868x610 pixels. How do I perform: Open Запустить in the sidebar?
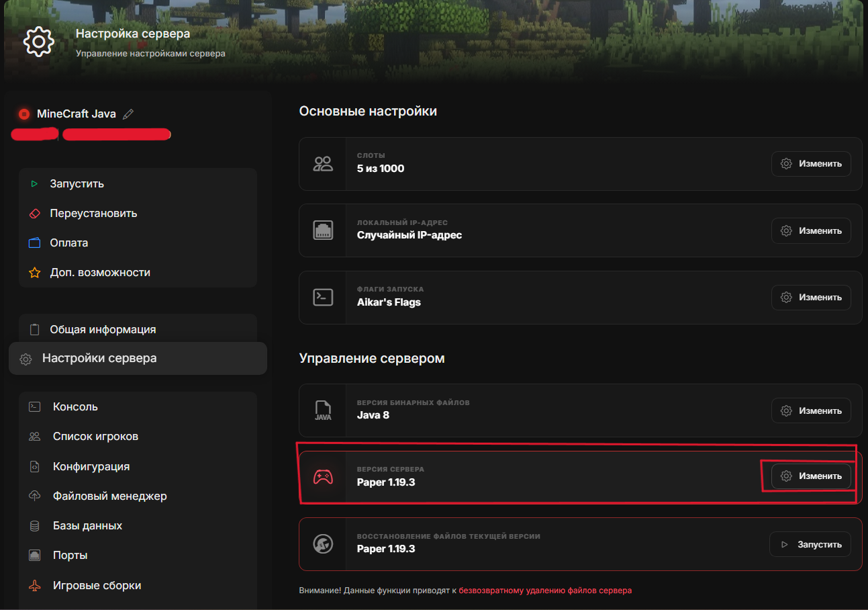(x=138, y=183)
